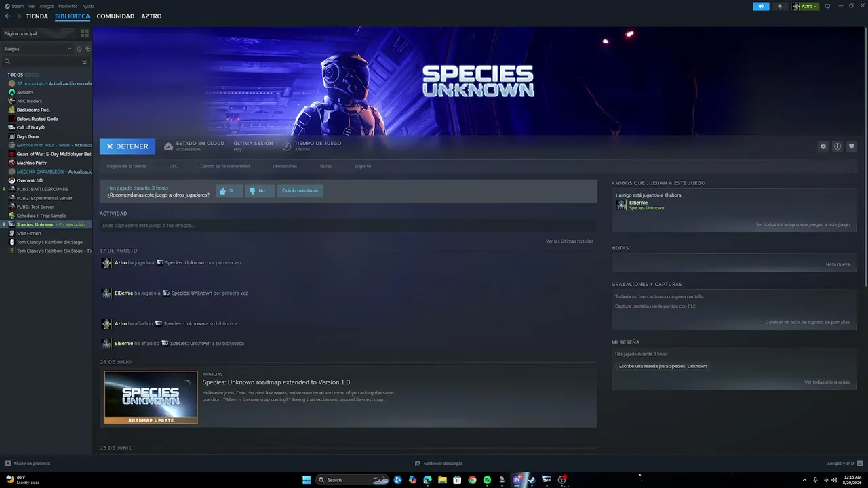The image size is (868, 488).
Task: Open the Discusiones tab
Action: (285, 166)
